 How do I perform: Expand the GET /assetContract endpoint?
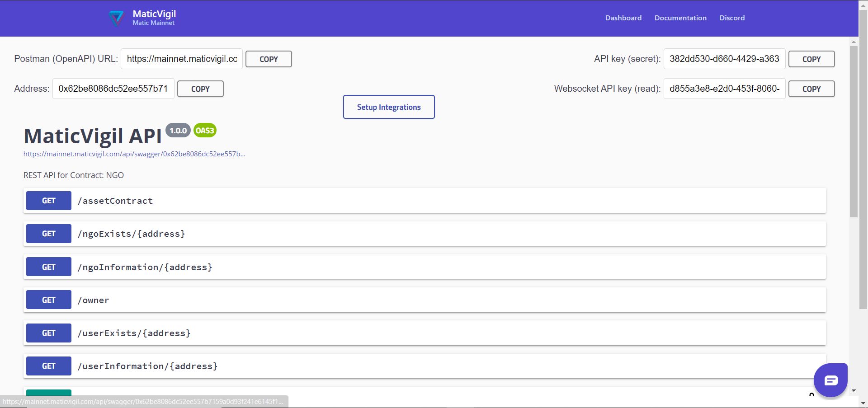click(x=425, y=201)
